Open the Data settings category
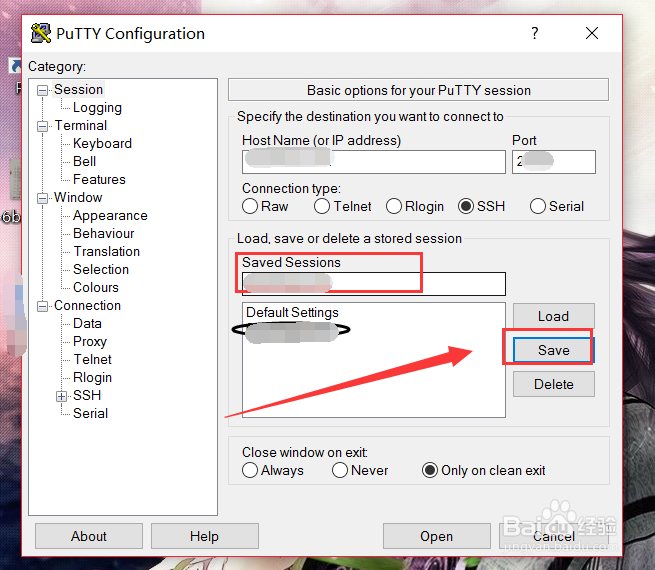Image resolution: width=655 pixels, height=570 pixels. [x=87, y=323]
